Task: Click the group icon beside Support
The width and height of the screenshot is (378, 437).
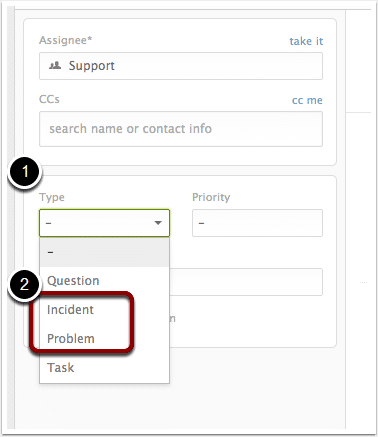Action: tap(55, 65)
